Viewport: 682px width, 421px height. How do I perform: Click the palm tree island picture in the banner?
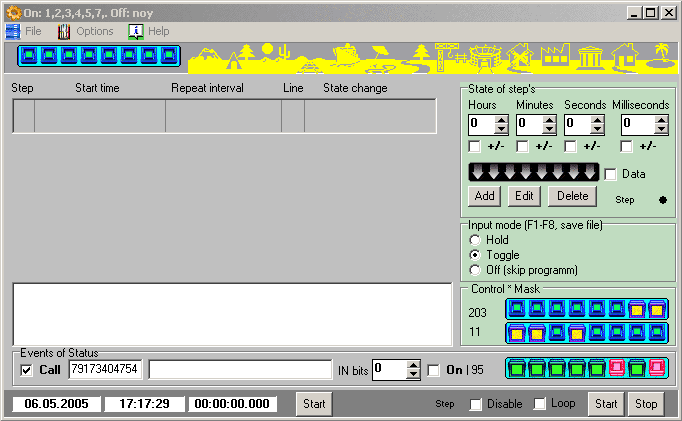[659, 56]
